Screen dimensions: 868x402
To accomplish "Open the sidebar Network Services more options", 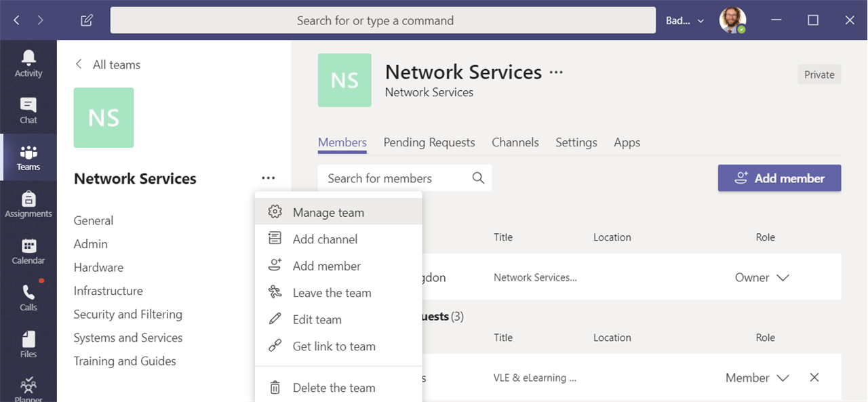I will 269,178.
